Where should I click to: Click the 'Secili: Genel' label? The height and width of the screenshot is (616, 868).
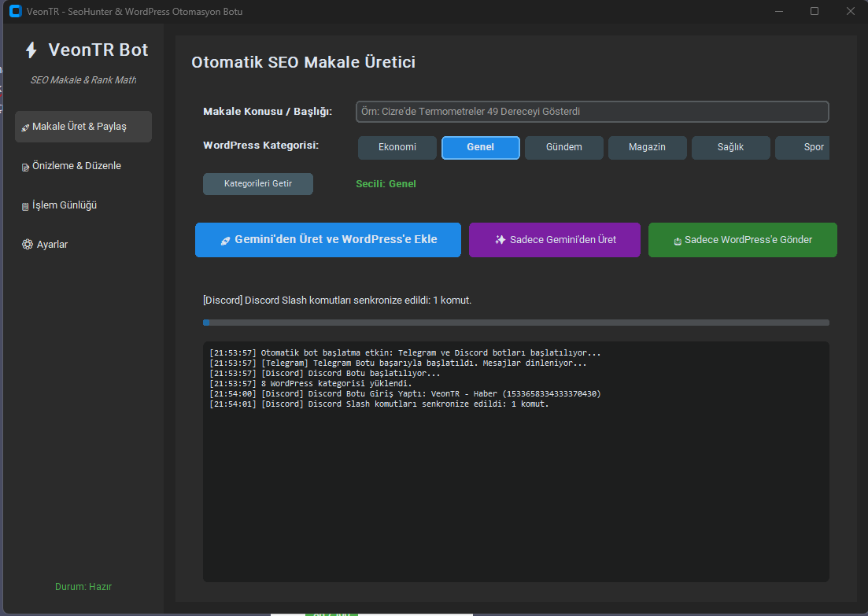click(x=386, y=184)
